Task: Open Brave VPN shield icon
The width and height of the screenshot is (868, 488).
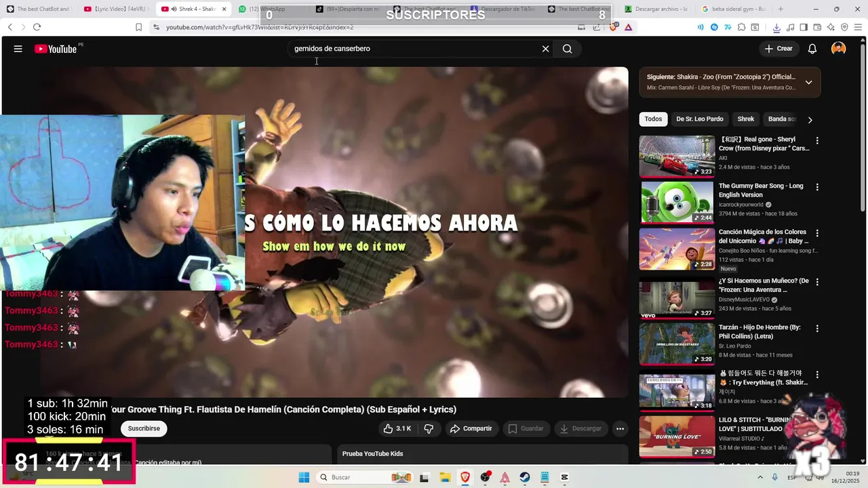Action: [x=844, y=27]
